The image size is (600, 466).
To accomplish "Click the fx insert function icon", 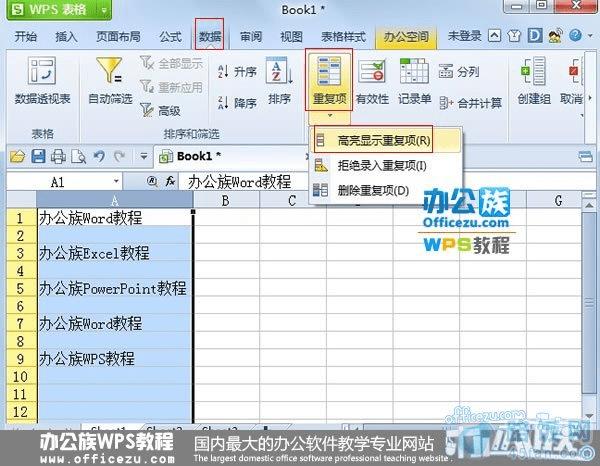I will (170, 182).
